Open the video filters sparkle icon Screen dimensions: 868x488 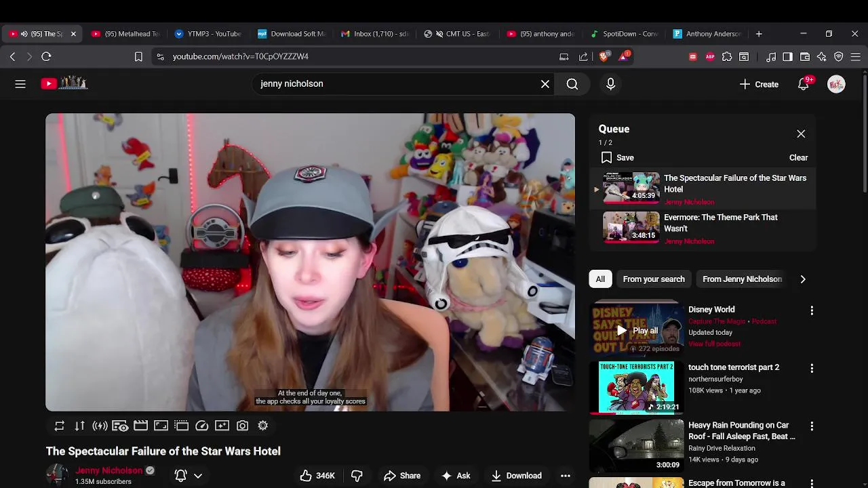coord(222,426)
